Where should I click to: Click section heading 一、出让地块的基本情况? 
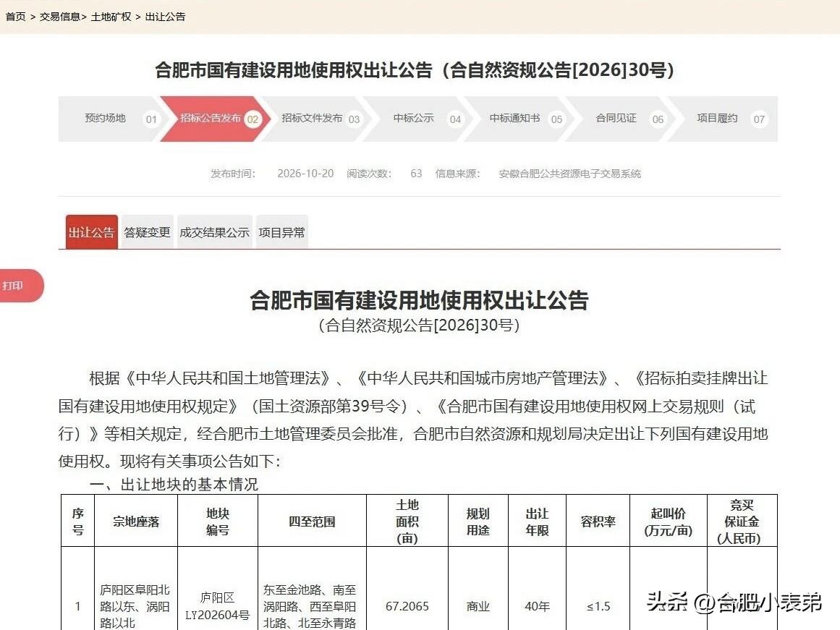click(x=174, y=485)
